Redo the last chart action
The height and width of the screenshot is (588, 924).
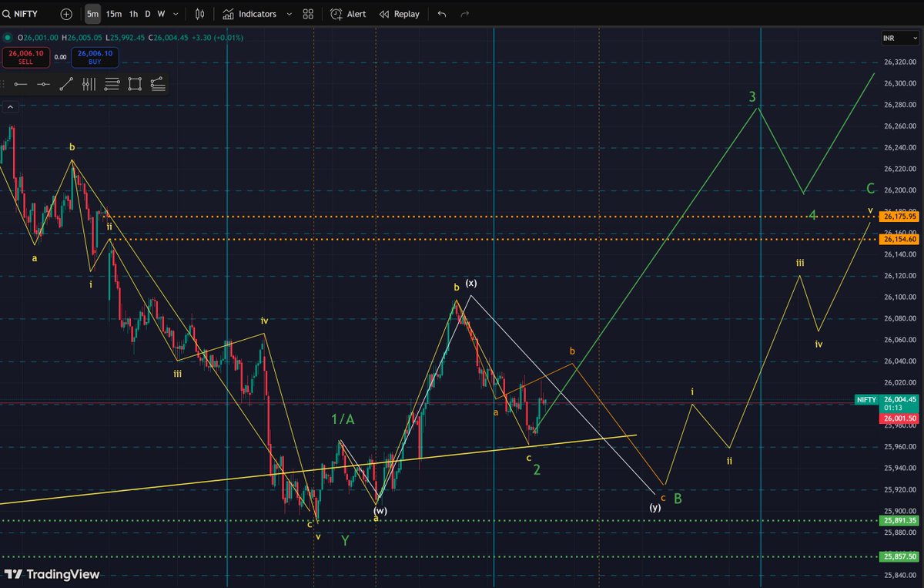[463, 14]
